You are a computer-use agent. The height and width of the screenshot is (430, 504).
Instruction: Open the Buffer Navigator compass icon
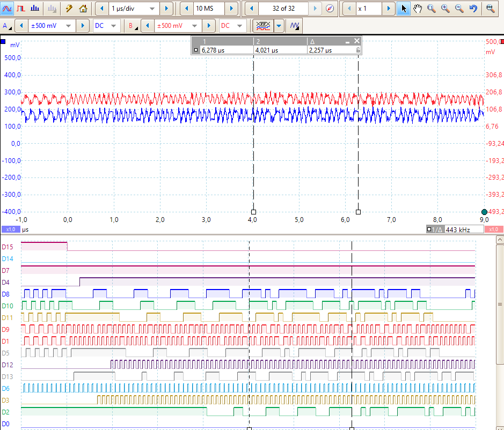tap(330, 9)
